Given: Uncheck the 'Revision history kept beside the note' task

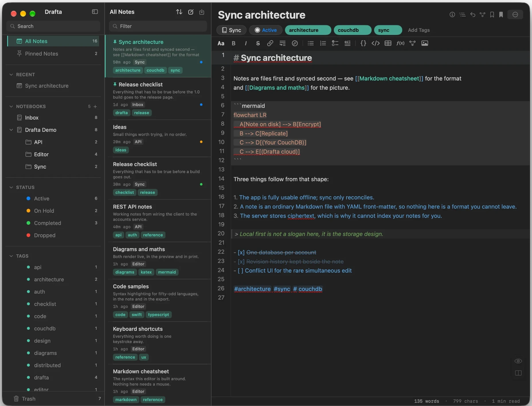Looking at the screenshot, I should 241,261.
